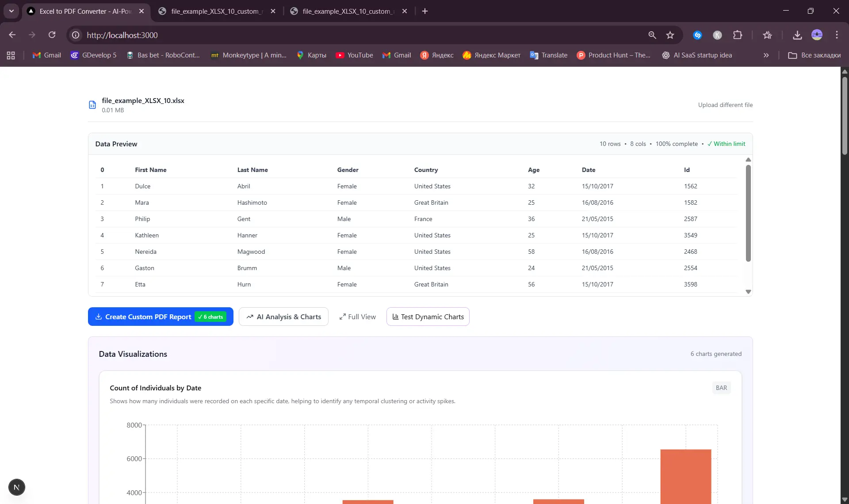Open the Extensions puzzle icon
This screenshot has width=849, height=504.
coord(738,35)
